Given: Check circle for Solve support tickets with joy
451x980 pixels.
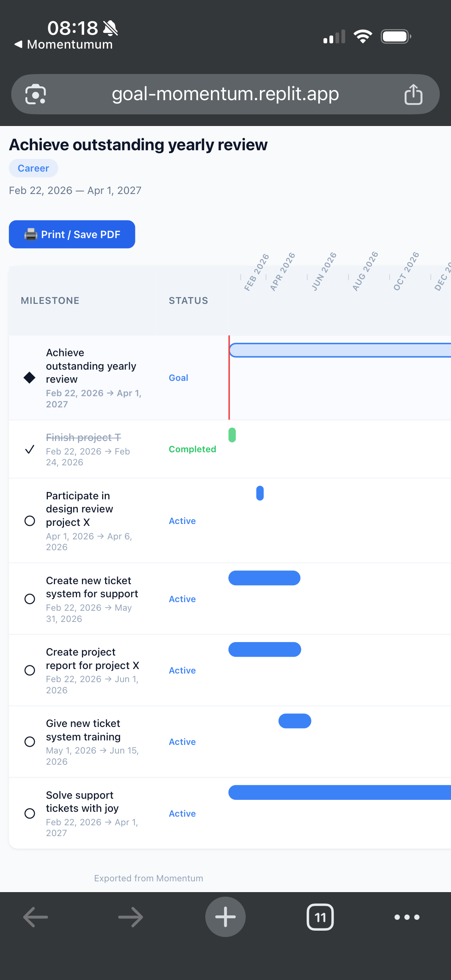Looking at the screenshot, I should pyautogui.click(x=30, y=813).
